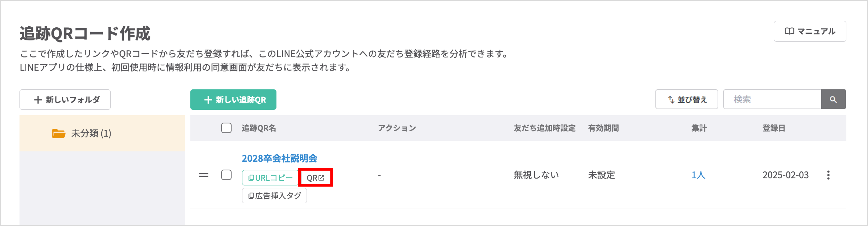Type in the 検索 search field

(x=772, y=99)
